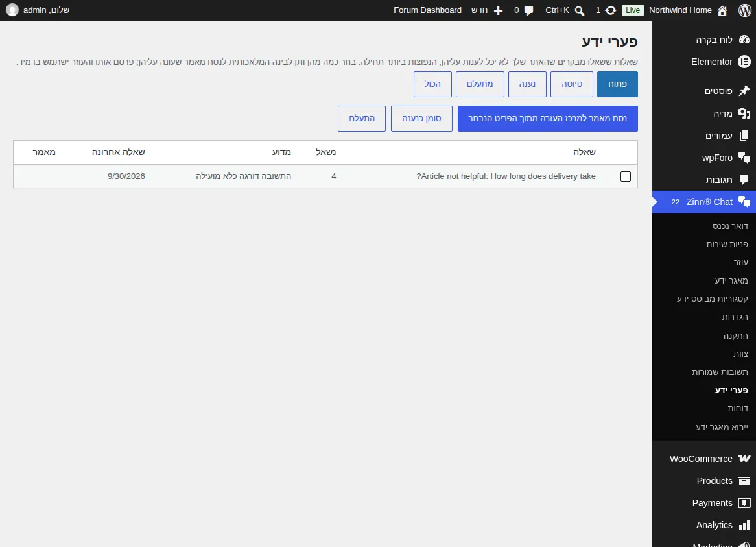Open הגדרות submenu item
756x547 pixels.
pyautogui.click(x=735, y=317)
